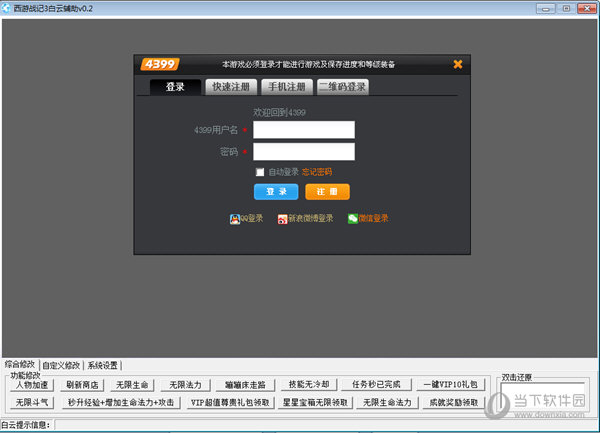This screenshot has width=600, height=433.
Task: Click the 白云提示信息 status field
Action: click(325, 425)
